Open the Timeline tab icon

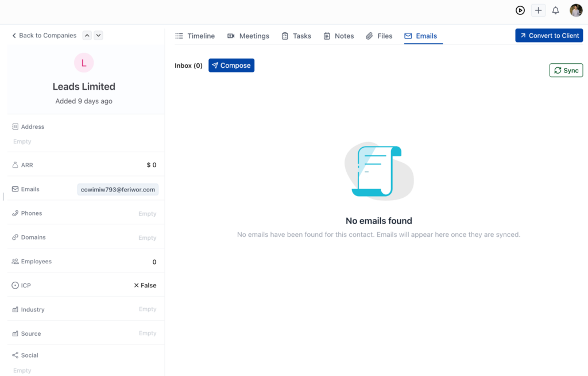click(x=180, y=36)
